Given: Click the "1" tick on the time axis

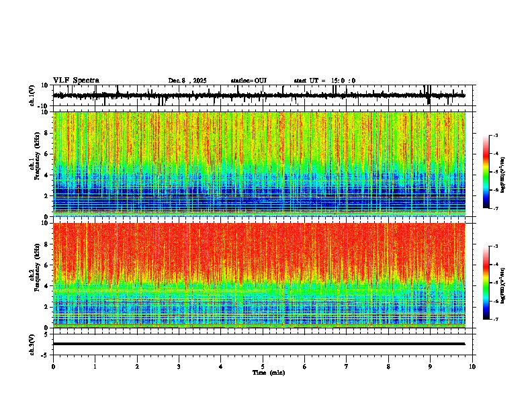Looking at the screenshot, I should tap(95, 367).
